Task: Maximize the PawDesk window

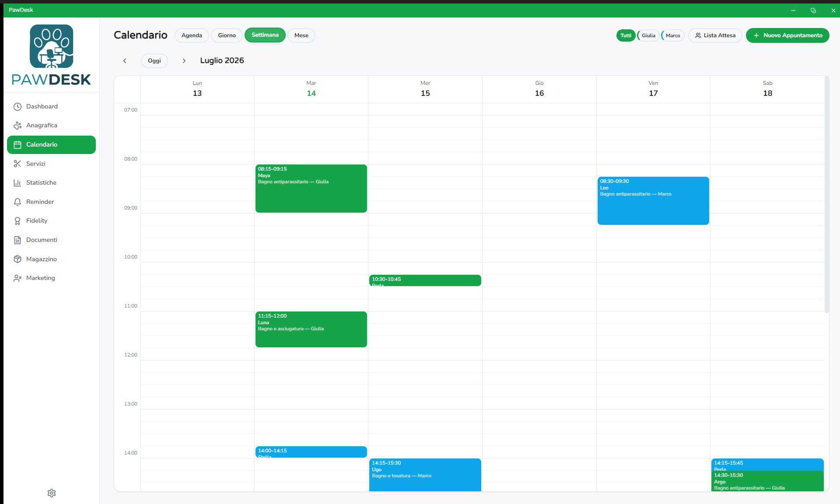Action: click(813, 10)
